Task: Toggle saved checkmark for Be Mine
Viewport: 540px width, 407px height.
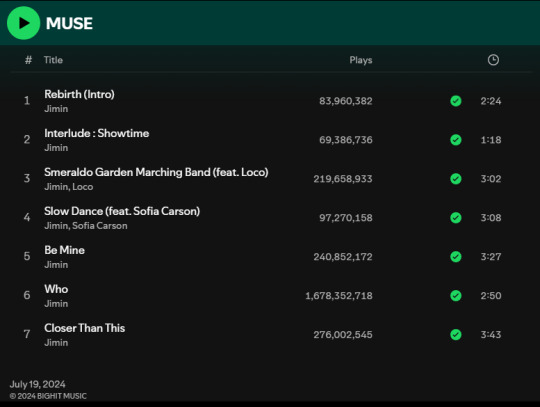Action: [456, 257]
